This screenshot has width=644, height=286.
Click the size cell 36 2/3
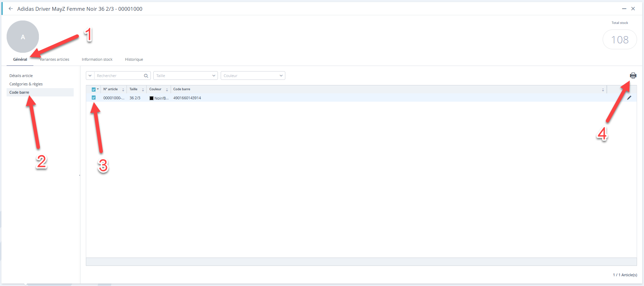[135, 98]
